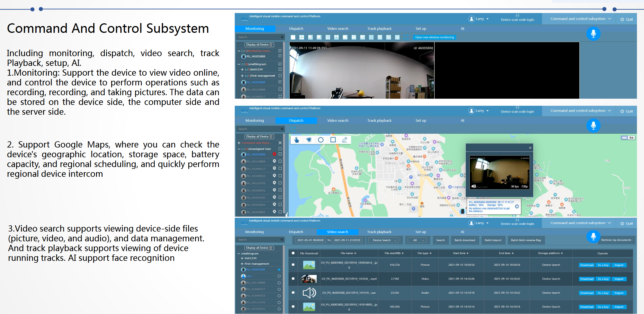Click Download for the .aac audio file
The image size is (644, 314).
[586, 293]
